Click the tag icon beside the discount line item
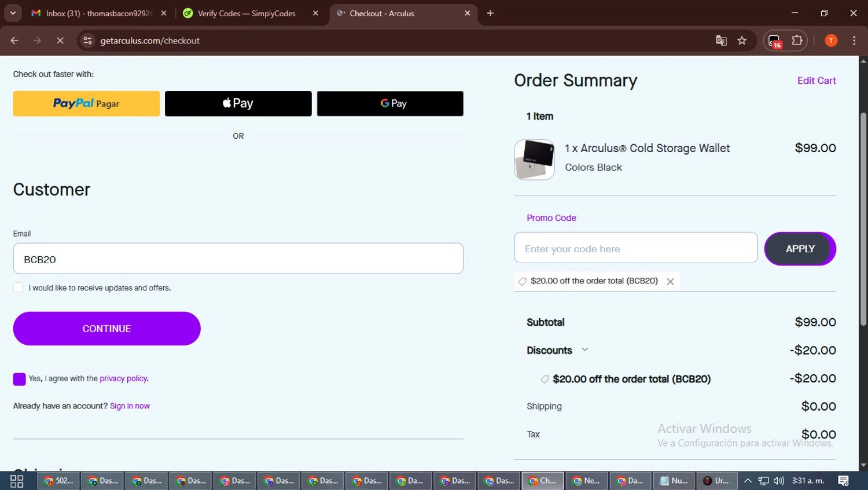The image size is (868, 490). click(x=545, y=379)
